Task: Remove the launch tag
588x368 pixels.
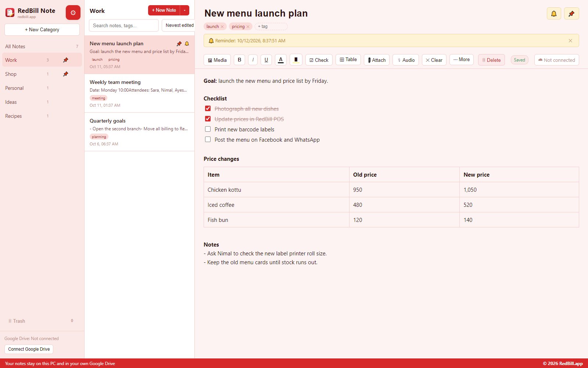Action: point(222,26)
